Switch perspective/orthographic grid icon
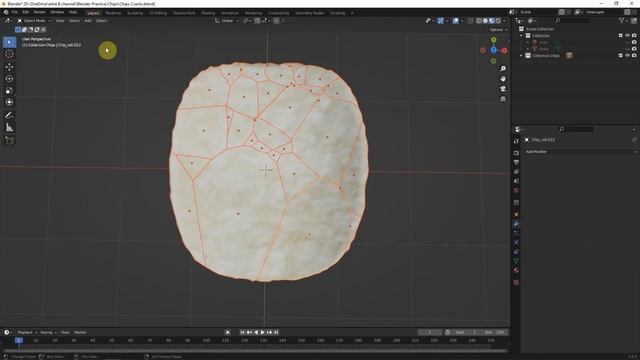Image resolution: width=640 pixels, height=360 pixels. pyautogui.click(x=503, y=99)
